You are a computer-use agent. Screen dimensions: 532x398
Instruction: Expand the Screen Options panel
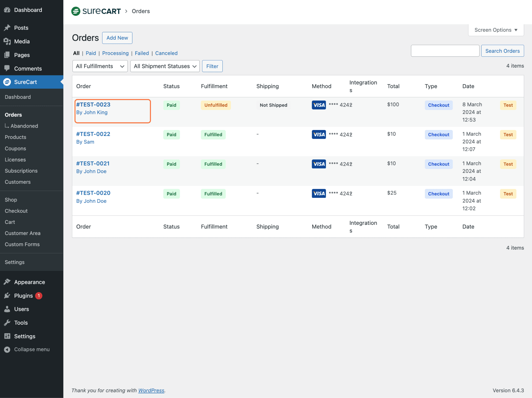495,30
